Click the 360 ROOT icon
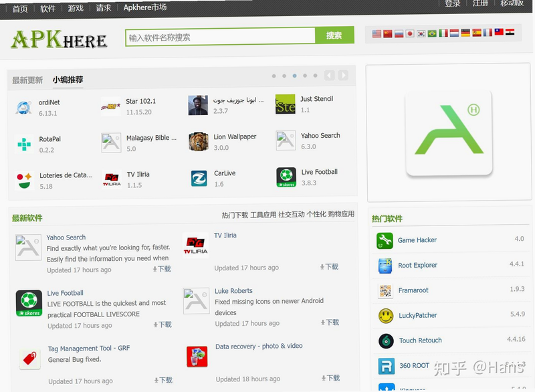The image size is (535, 392). click(387, 366)
